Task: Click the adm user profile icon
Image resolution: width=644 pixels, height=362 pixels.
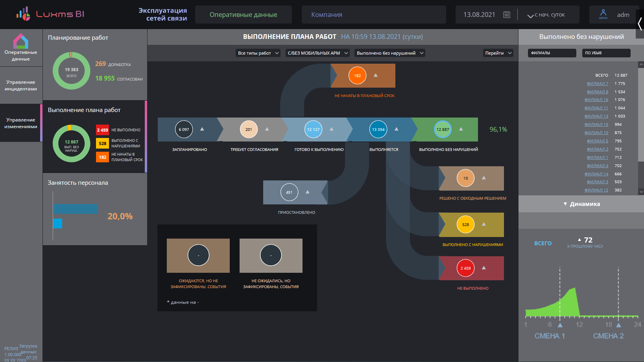Action: (x=603, y=14)
